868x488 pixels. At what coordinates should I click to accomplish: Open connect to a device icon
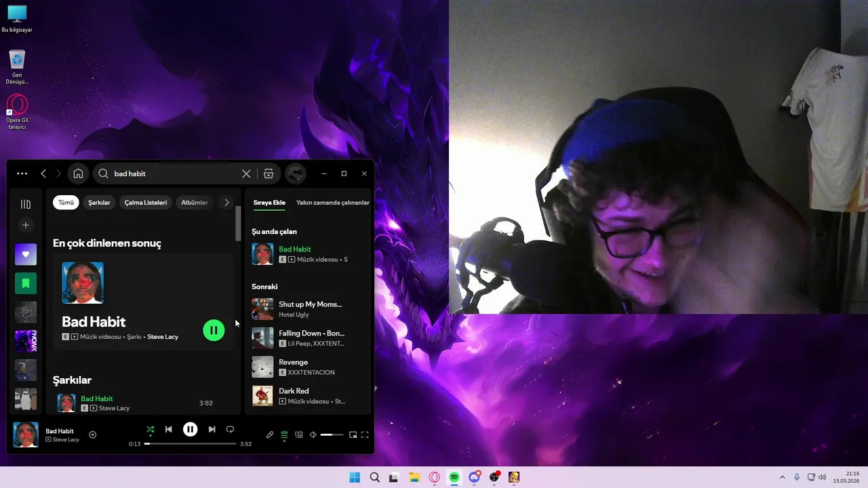click(298, 434)
